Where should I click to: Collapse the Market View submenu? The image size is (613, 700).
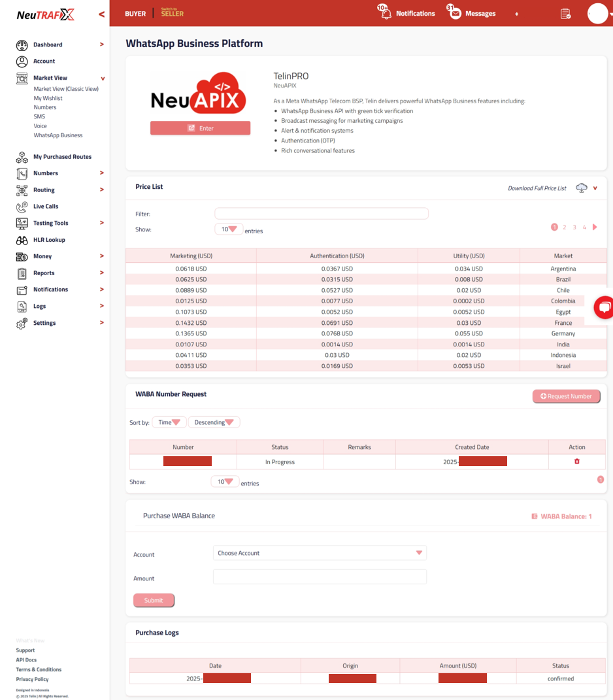click(103, 78)
